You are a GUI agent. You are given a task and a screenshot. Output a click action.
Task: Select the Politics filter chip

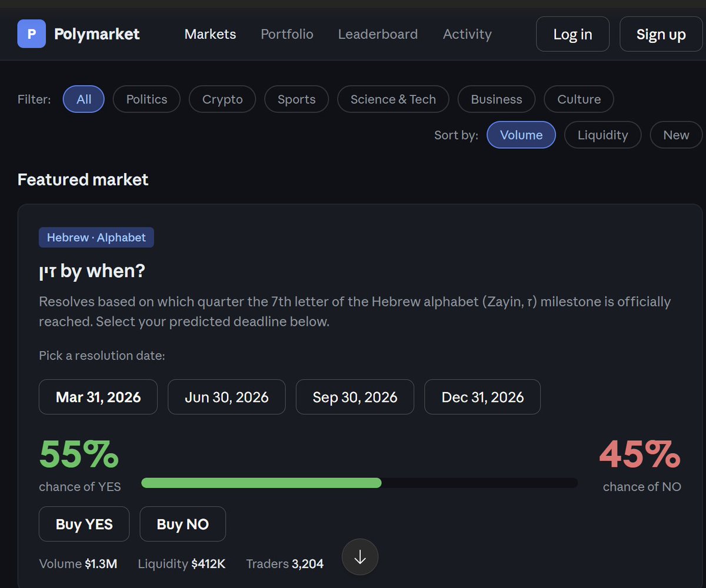pyautogui.click(x=146, y=99)
